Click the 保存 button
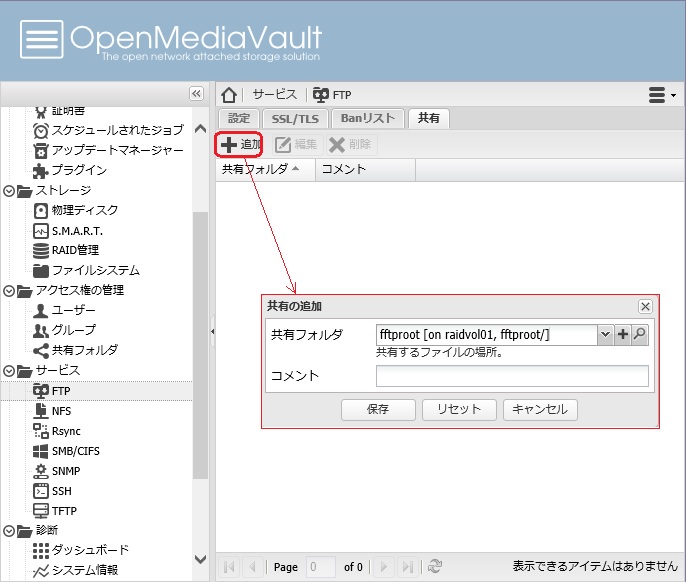Screen dimensions: 686x582 [x=378, y=410]
